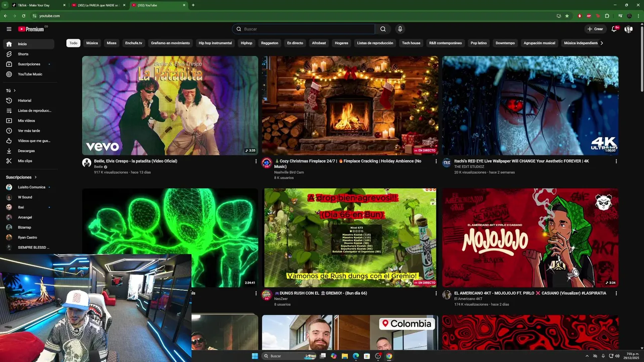Screen dimensions: 644x362
Task: Click the YouTube Premium logo
Action: click(31, 29)
